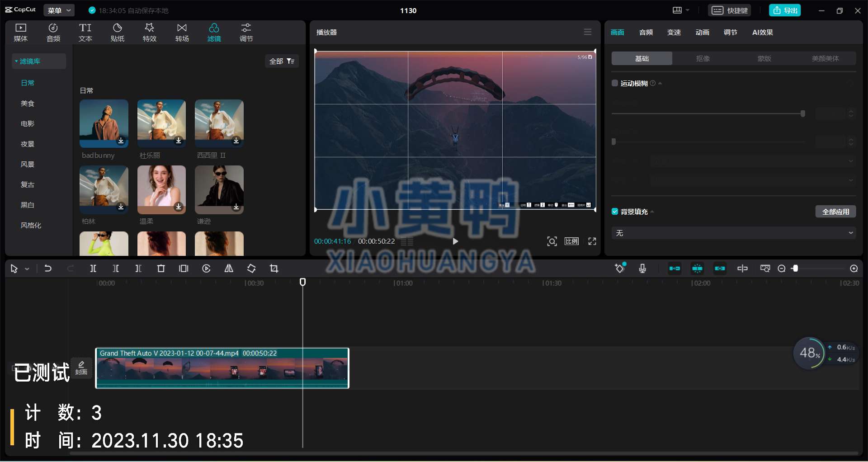Open the 菜单 menu dropdown
The height and width of the screenshot is (462, 868).
[x=59, y=10]
